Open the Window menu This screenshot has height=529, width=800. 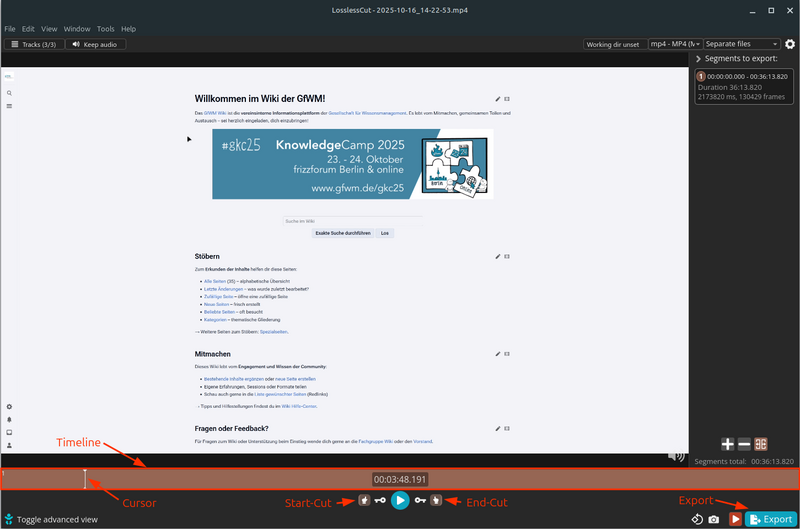click(77, 29)
